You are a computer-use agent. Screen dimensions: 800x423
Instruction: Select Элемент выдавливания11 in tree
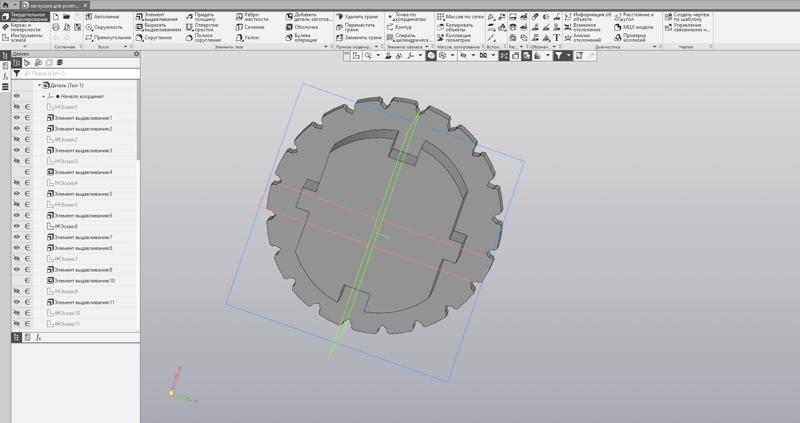point(81,302)
